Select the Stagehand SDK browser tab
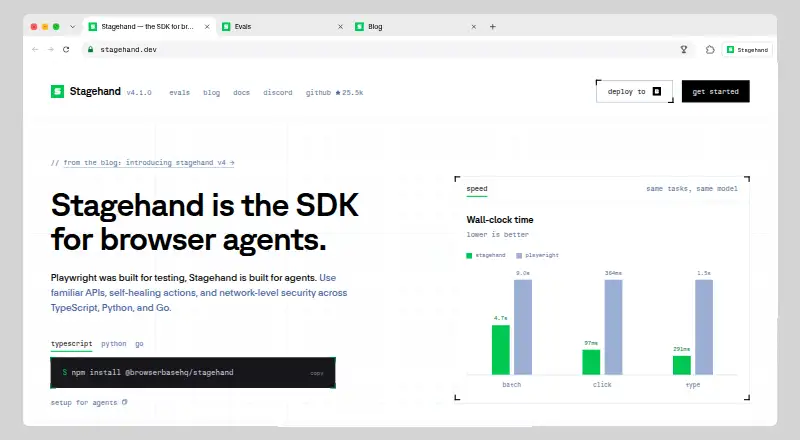The height and width of the screenshot is (440, 800). point(149,27)
